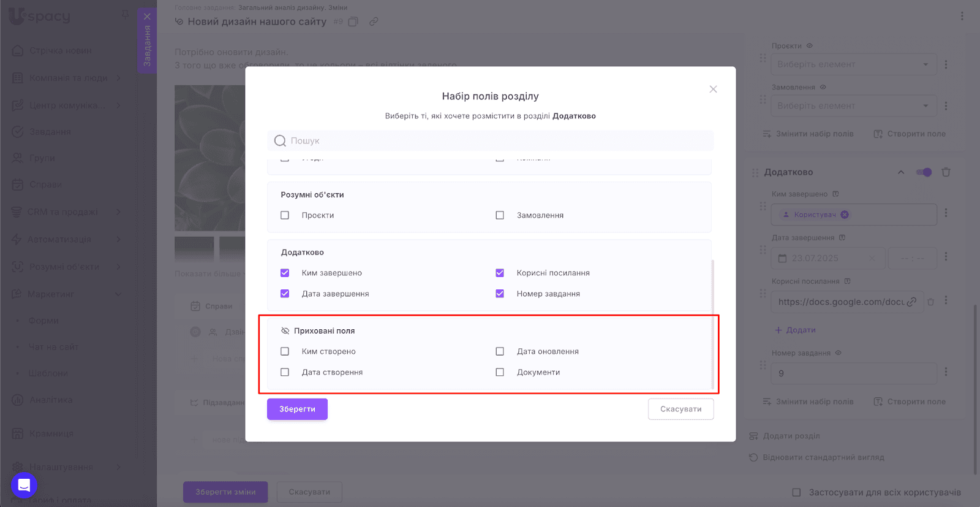This screenshot has width=980, height=507.
Task: Open the chat support widget
Action: tap(24, 486)
